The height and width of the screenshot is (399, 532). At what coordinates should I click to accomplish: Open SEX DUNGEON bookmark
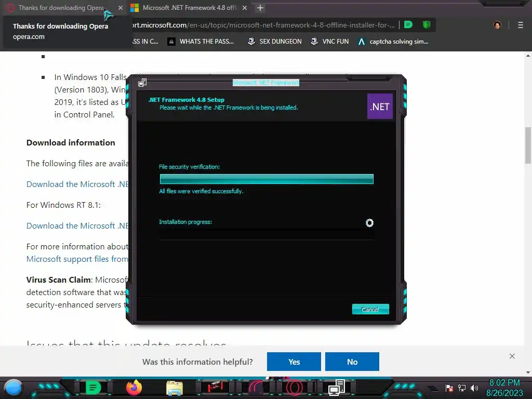click(274, 42)
